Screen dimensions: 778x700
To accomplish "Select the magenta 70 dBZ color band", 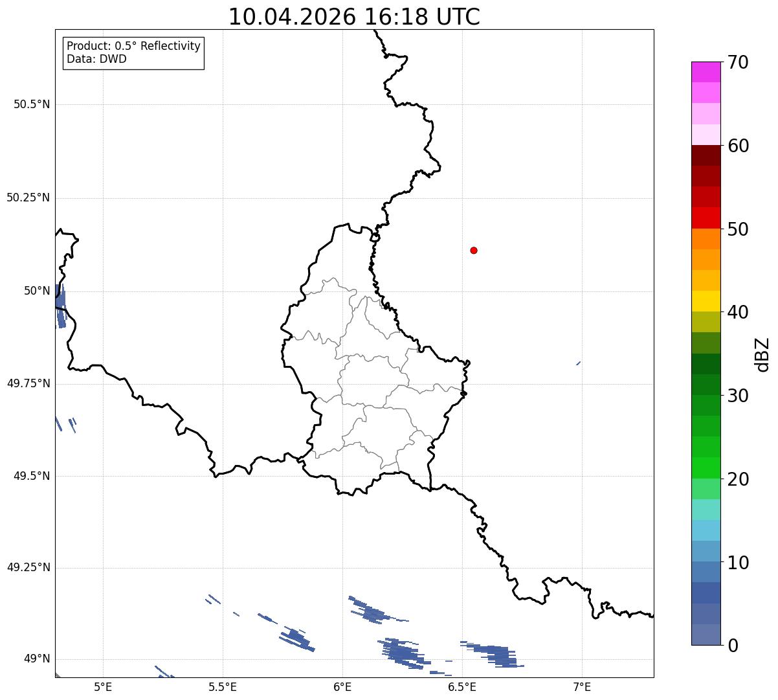I will (x=706, y=72).
